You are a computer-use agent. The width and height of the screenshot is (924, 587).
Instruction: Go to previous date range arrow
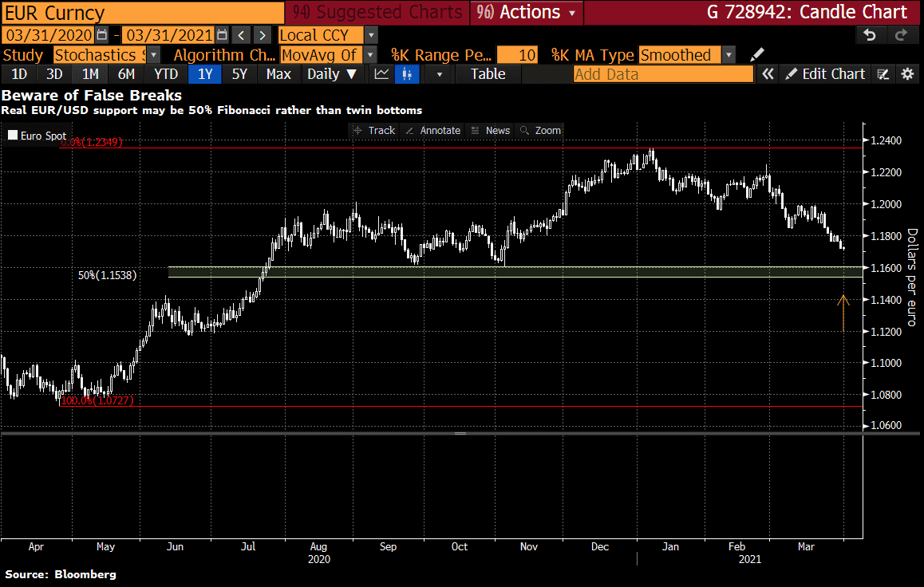pyautogui.click(x=241, y=35)
